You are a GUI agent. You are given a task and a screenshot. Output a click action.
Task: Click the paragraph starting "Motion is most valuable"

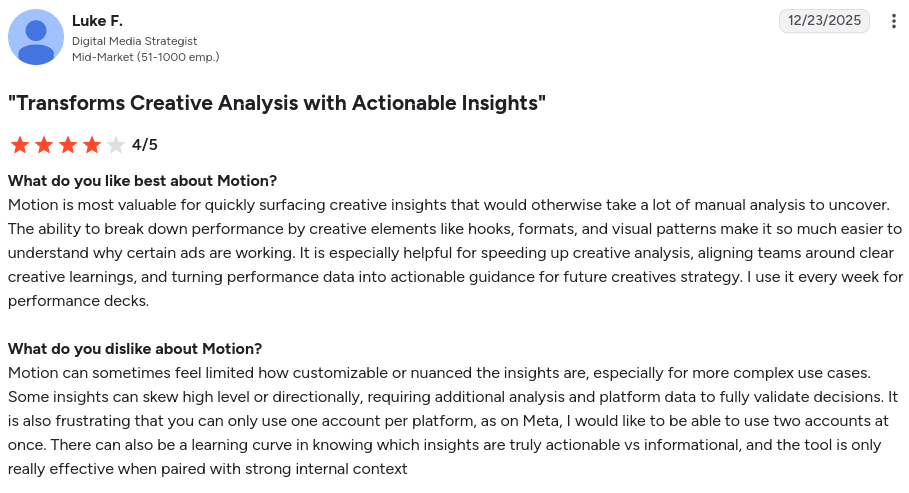tap(456, 253)
